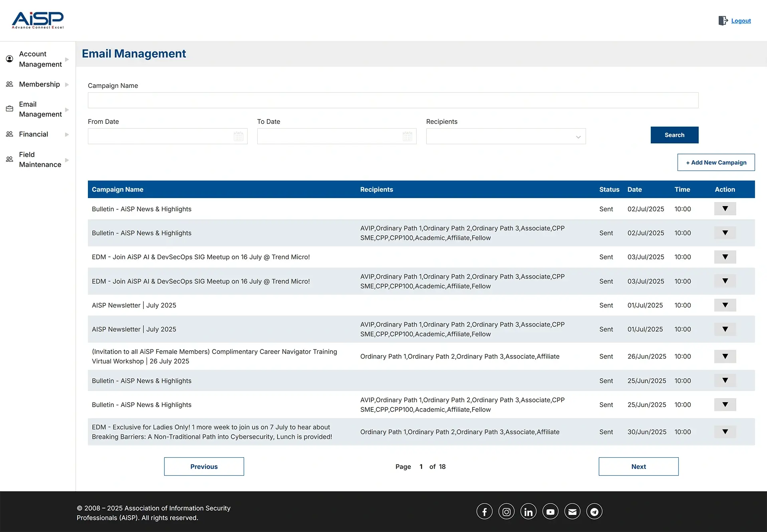This screenshot has height=532, width=767.
Task: Click the Facebook icon in footer
Action: tap(484, 512)
